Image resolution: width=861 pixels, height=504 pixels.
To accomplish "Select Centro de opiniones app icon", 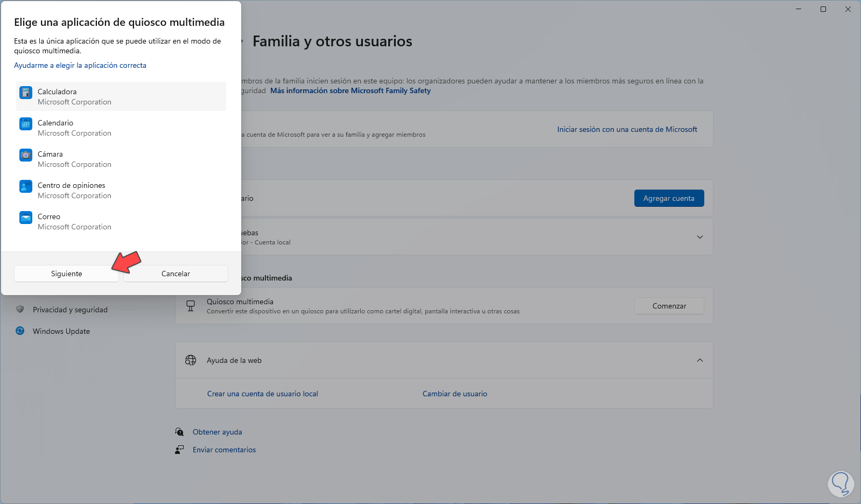I will 26,186.
